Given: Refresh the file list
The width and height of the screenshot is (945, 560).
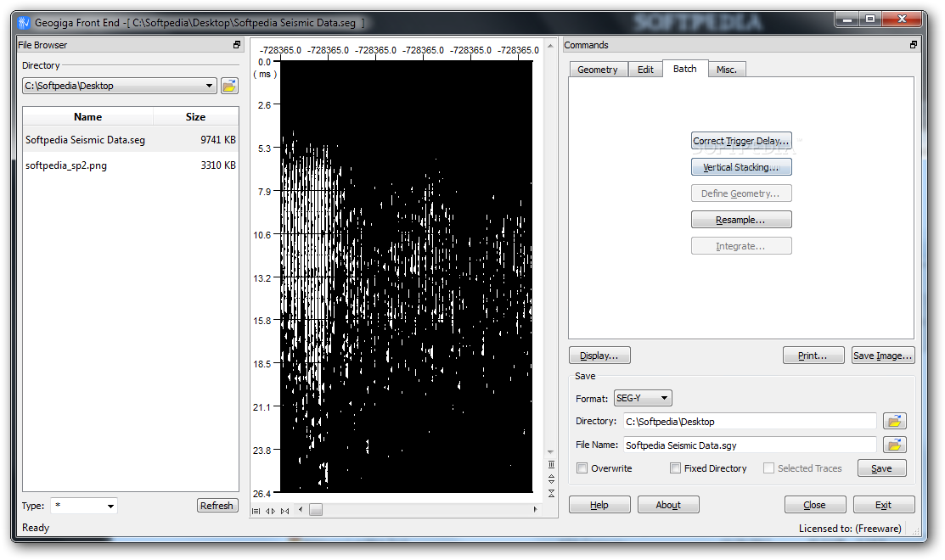Looking at the screenshot, I should [217, 505].
